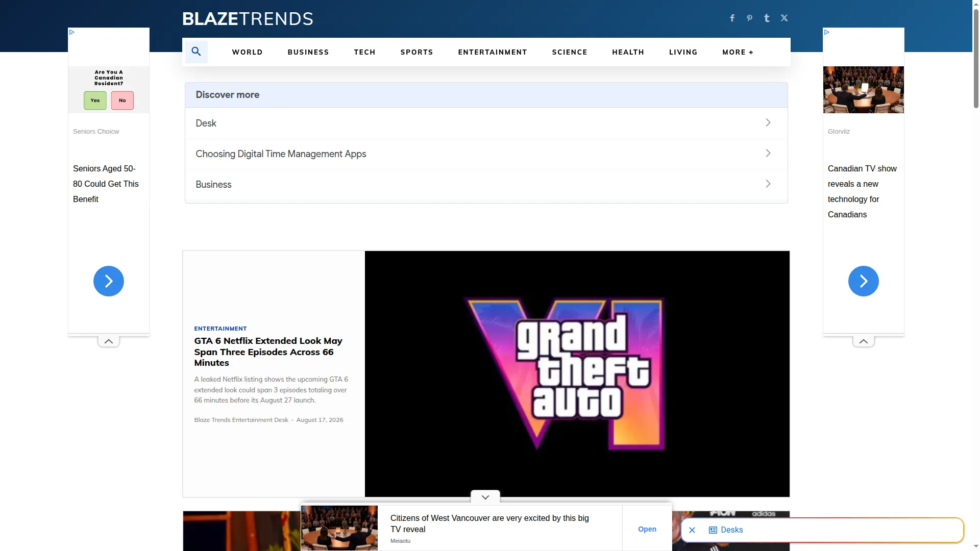Open the Tumblr social icon
Viewport: 980px width, 551px height.
coord(767,18)
